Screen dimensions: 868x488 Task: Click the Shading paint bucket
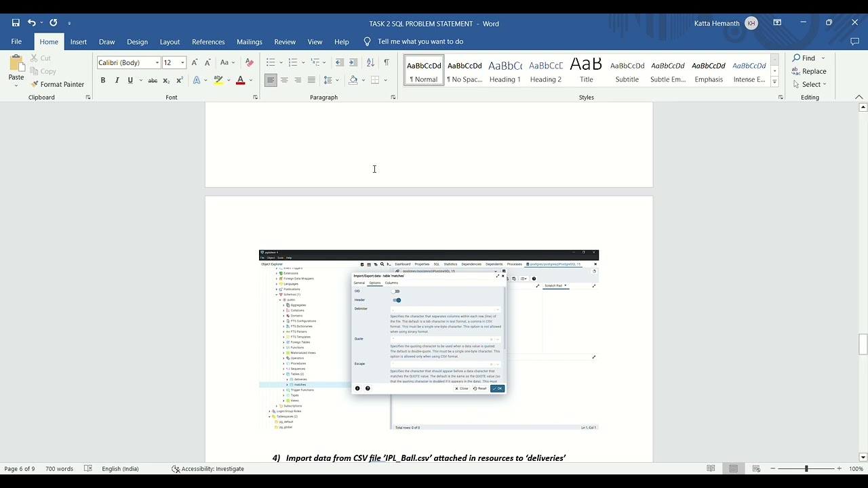[353, 80]
